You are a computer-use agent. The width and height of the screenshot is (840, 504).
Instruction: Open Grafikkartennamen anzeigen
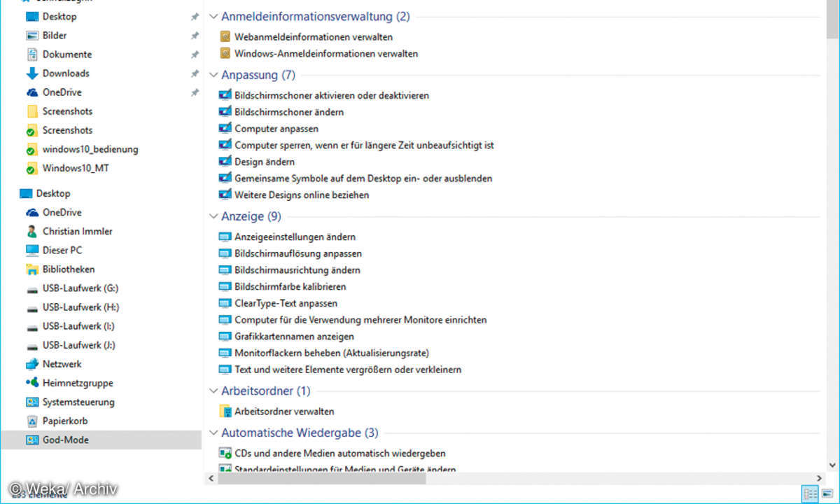[x=295, y=337]
